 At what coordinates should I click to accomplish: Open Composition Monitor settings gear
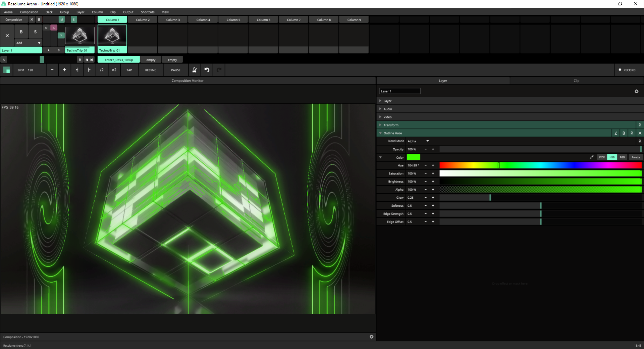(x=371, y=337)
